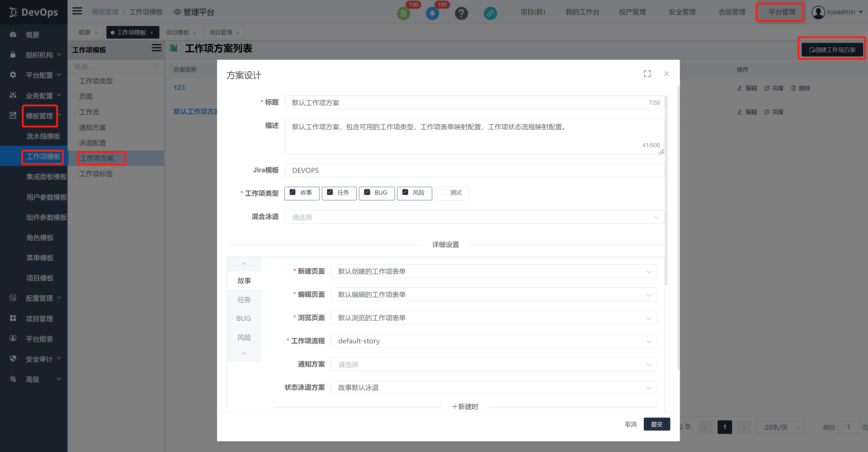Uncheck the 风险 work item type
The width and height of the screenshot is (868, 452).
(x=405, y=192)
